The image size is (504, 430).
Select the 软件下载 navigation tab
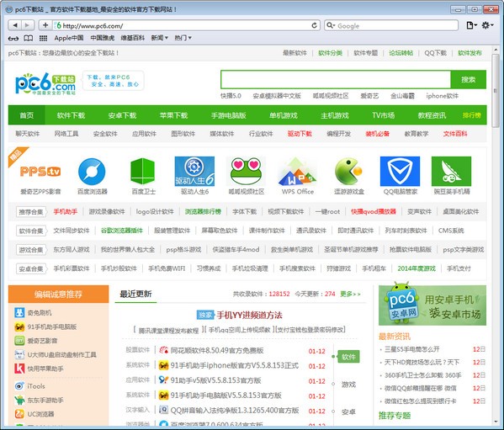point(71,115)
